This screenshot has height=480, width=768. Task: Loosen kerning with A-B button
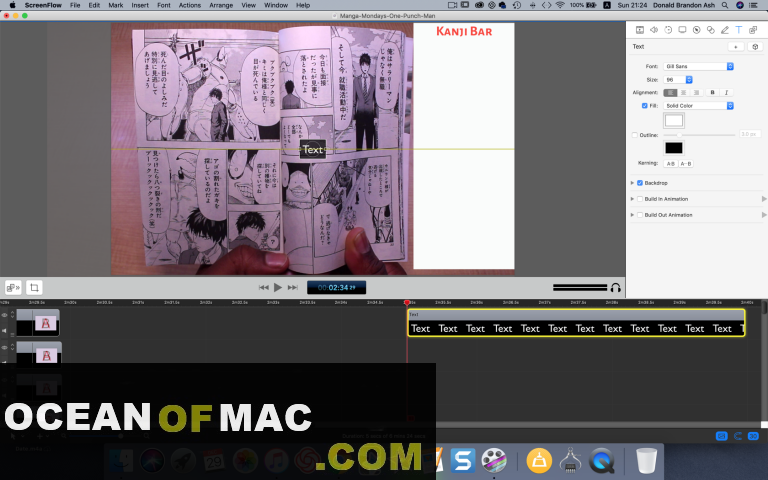point(686,164)
